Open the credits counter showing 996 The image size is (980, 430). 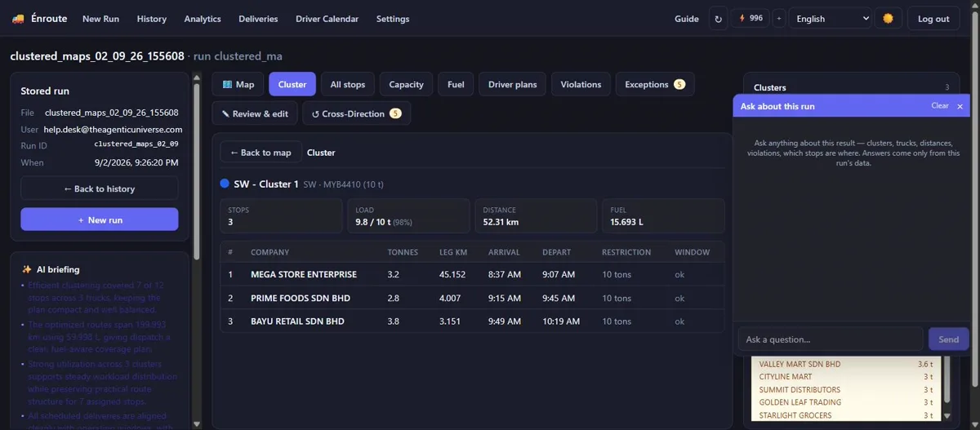tap(750, 18)
